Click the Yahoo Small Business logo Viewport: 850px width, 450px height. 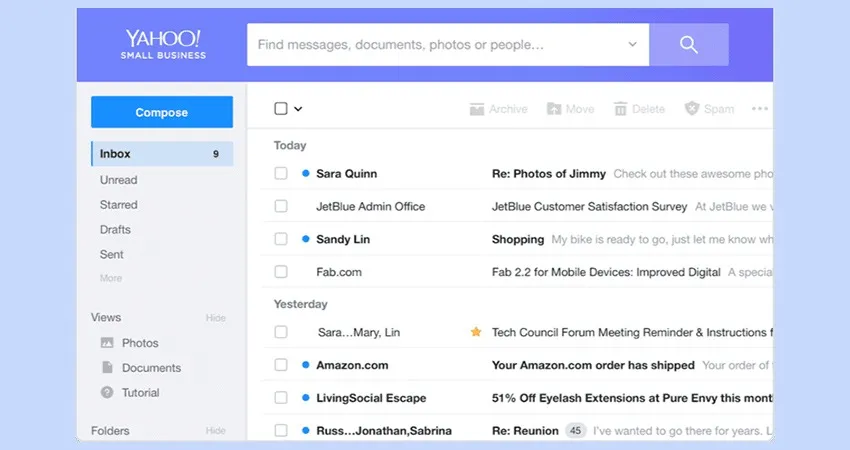[163, 44]
